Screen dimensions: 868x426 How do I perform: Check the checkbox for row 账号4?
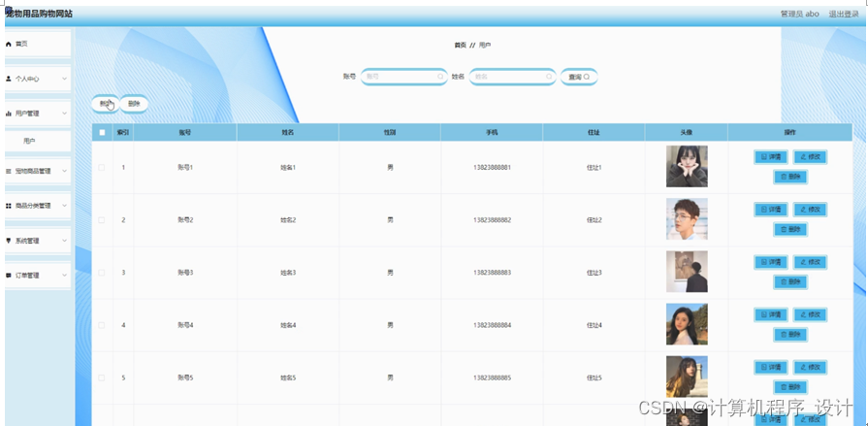pyautogui.click(x=101, y=325)
